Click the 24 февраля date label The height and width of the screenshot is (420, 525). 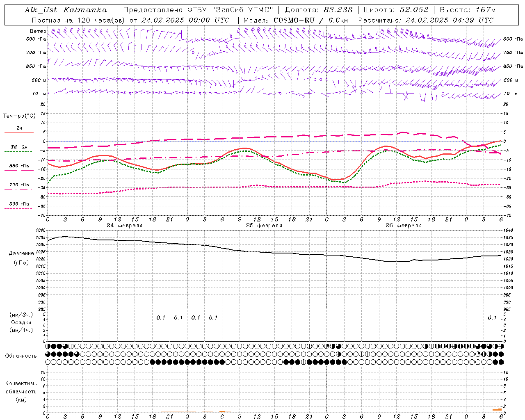[125, 226]
